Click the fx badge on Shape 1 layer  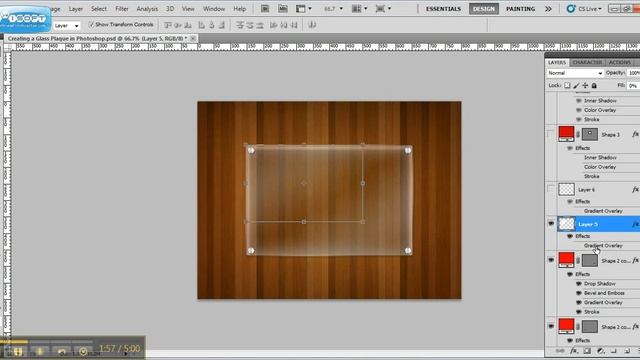(x=636, y=134)
